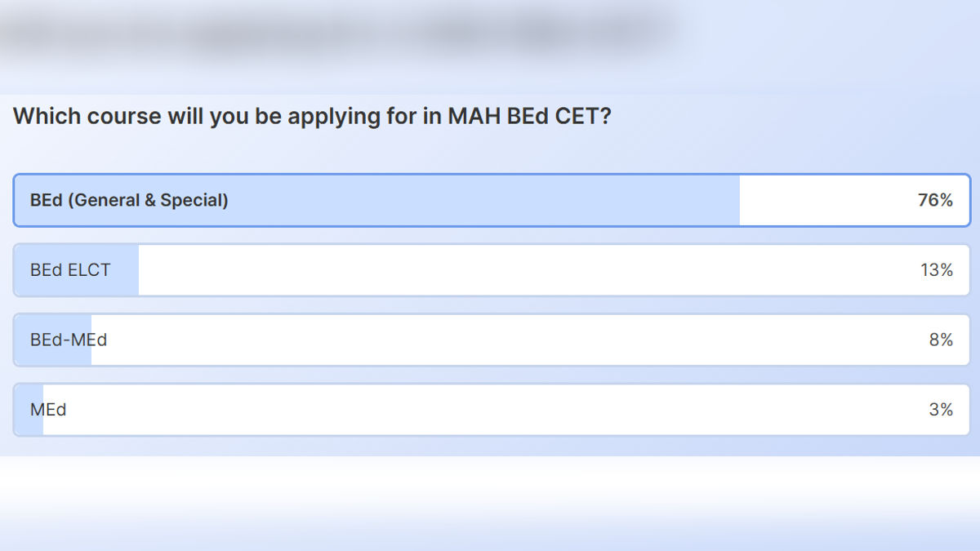The height and width of the screenshot is (551, 980).
Task: Click the empty area of MEd result bar
Action: click(x=490, y=410)
